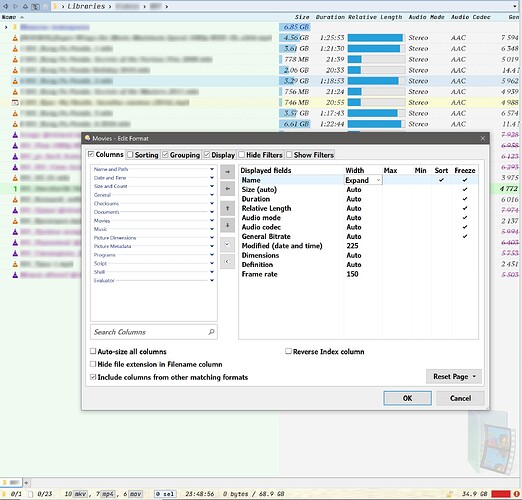The width and height of the screenshot is (522, 500).
Task: Click the Search Columns magnifier icon
Action: click(211, 332)
